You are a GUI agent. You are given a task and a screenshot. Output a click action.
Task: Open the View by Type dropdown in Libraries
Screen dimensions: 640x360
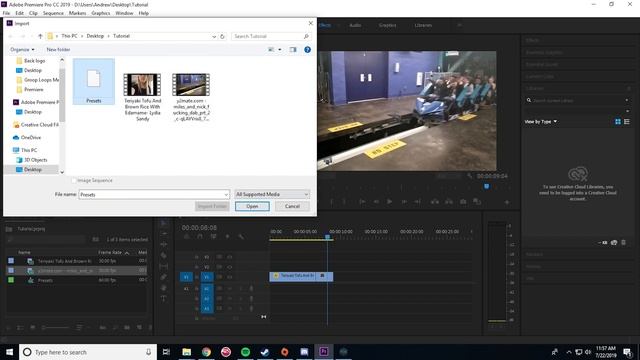coord(541,122)
